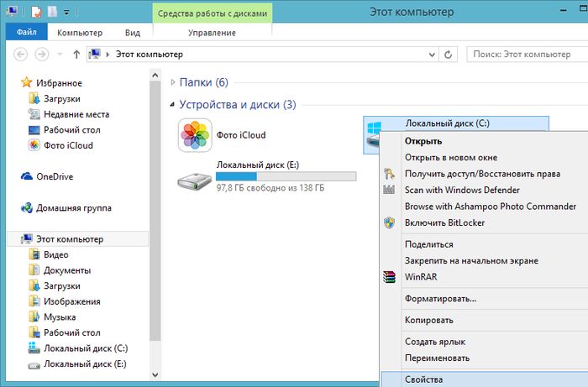Screen dimensions: 588x387
Task: Collapse the Устройства и диски section
Action: [173, 105]
